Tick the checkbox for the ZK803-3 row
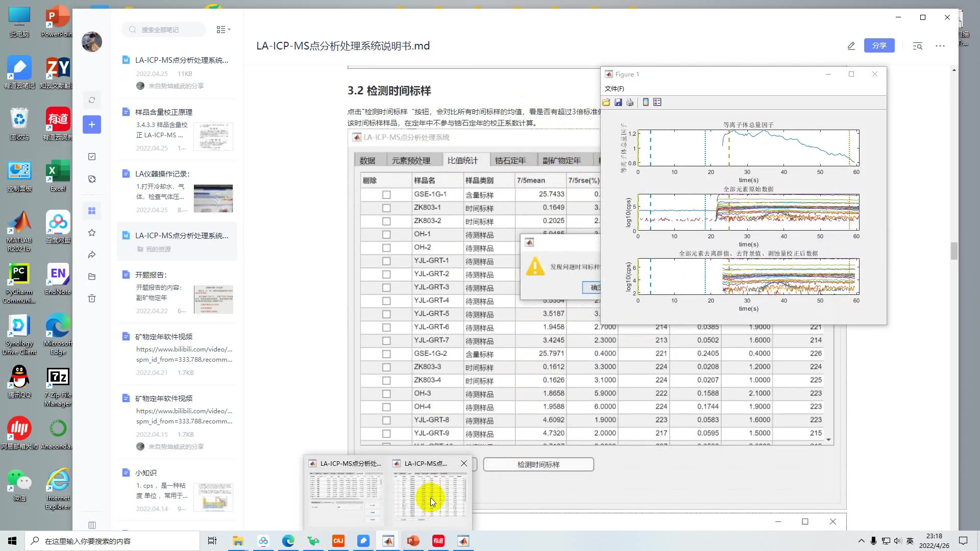This screenshot has width=980, height=551. 386,367
